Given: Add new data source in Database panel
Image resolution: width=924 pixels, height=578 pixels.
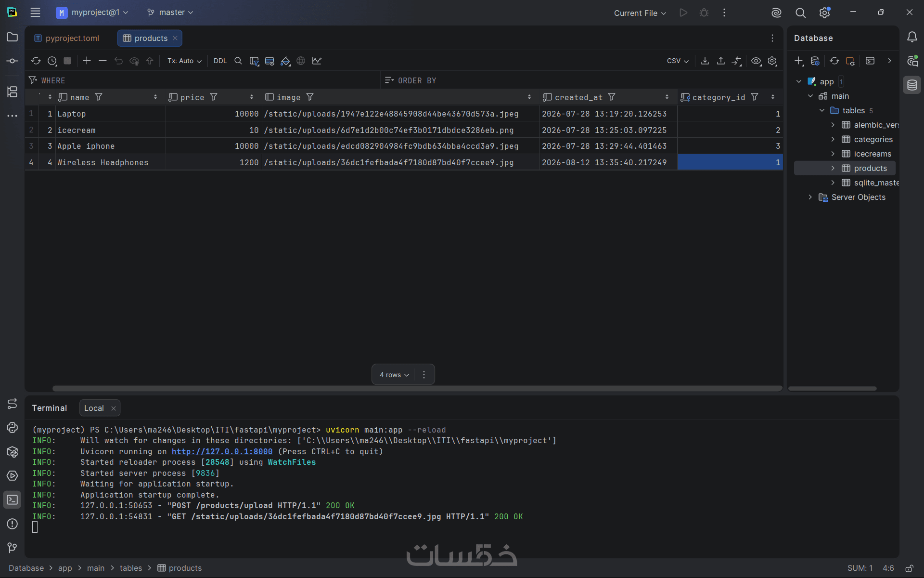Looking at the screenshot, I should click(799, 61).
